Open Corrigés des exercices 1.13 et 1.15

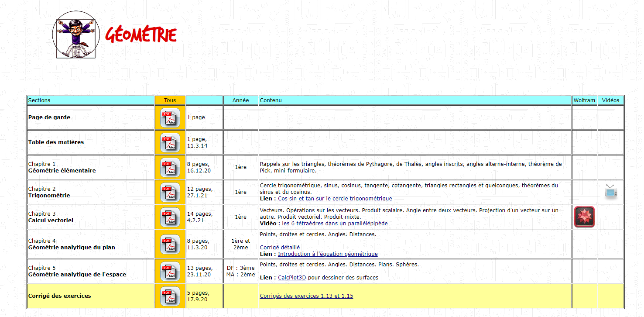[x=306, y=296]
